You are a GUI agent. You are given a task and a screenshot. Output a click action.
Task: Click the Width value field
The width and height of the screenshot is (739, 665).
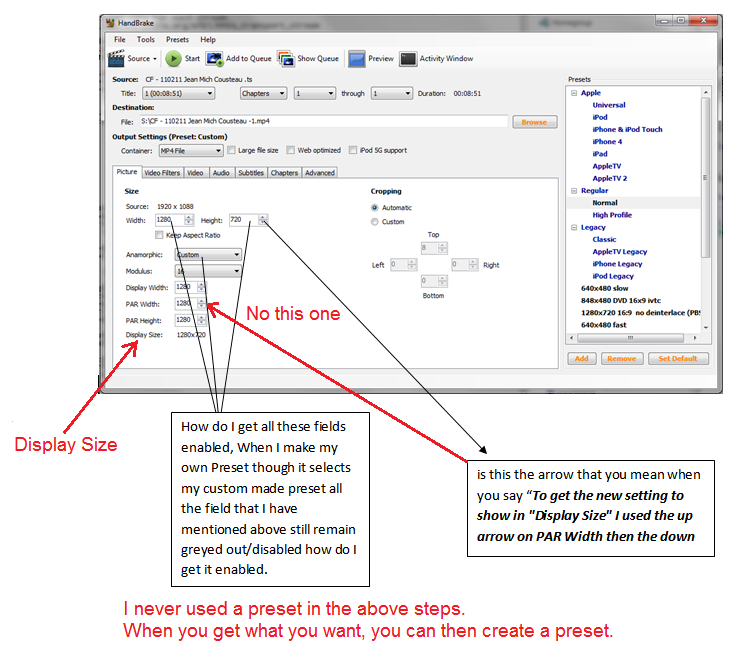click(x=170, y=220)
